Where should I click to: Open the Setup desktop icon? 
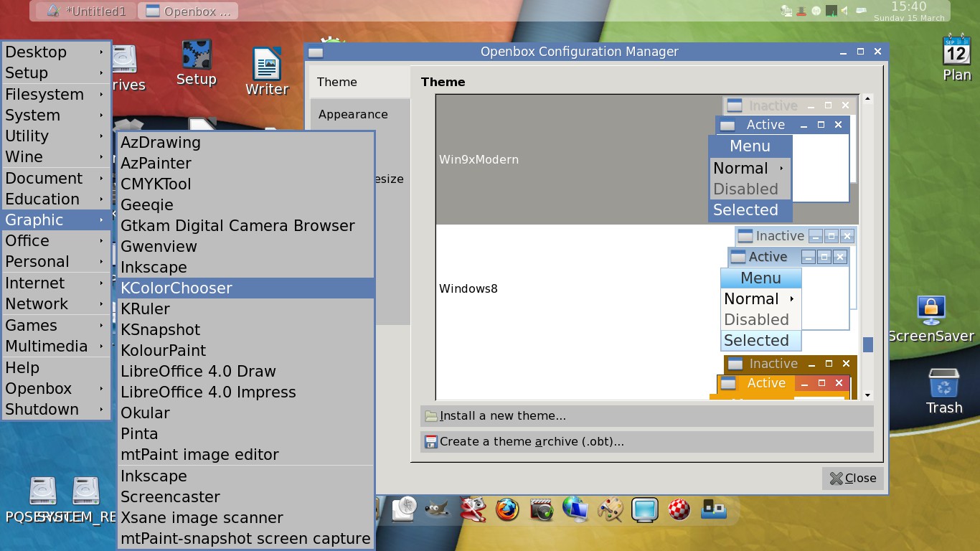[x=196, y=63]
